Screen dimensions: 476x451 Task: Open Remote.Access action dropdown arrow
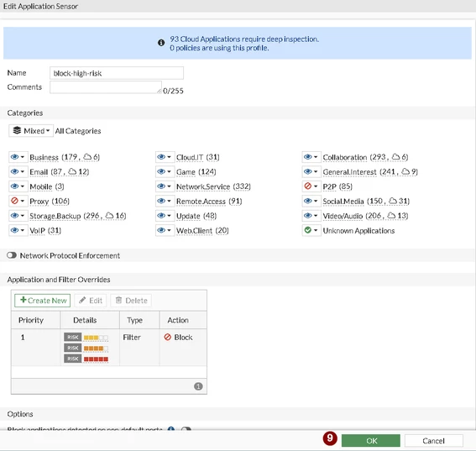[x=169, y=201]
